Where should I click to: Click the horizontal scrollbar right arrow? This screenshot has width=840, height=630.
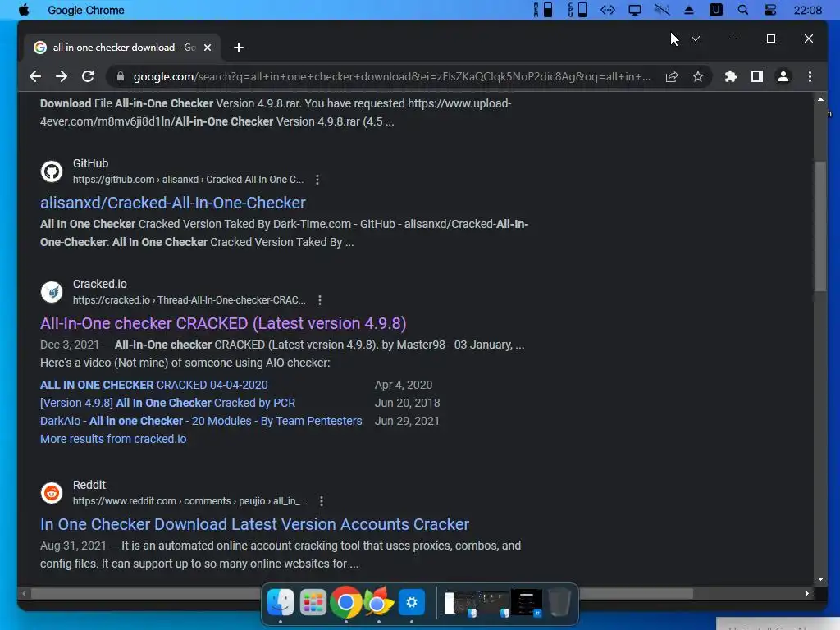(807, 594)
